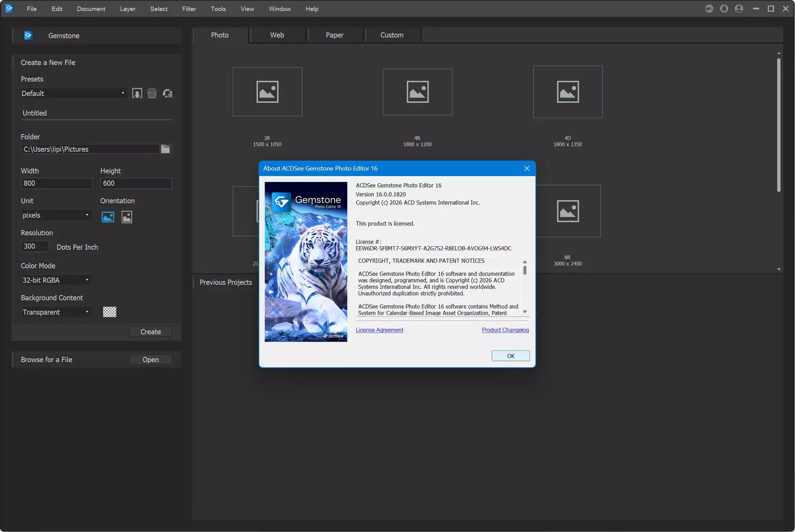Click the save preset icon

pyautogui.click(x=137, y=93)
